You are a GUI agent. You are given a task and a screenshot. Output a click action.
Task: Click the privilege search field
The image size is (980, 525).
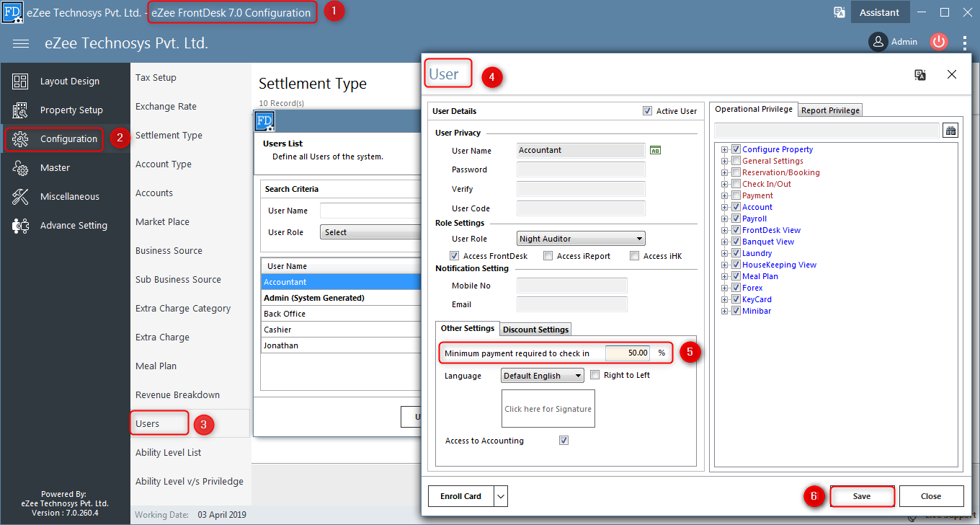tap(827, 131)
